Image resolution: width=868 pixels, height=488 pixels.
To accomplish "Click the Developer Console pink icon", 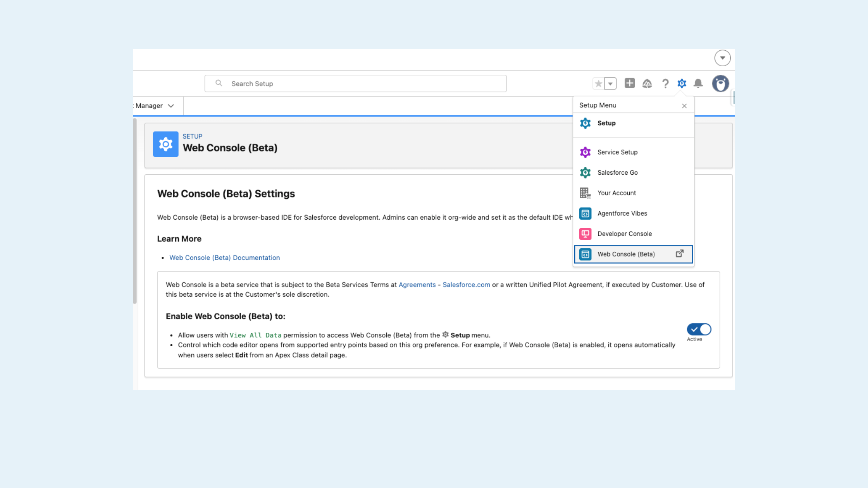I will [585, 234].
